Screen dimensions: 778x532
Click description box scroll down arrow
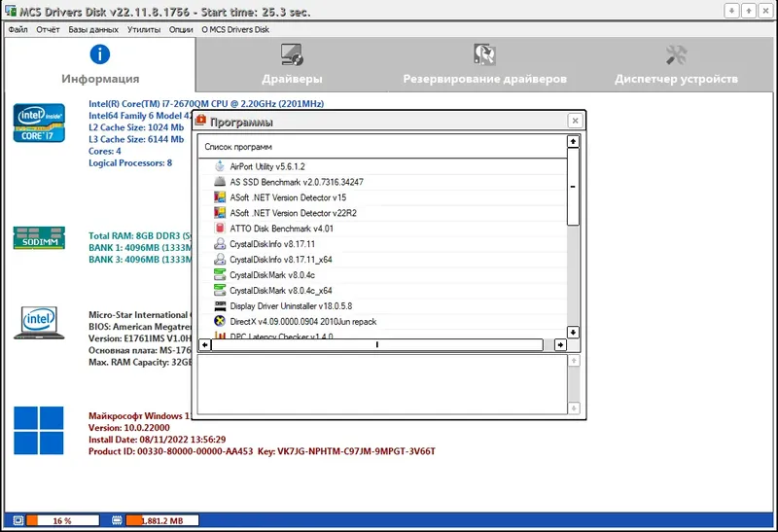click(x=574, y=408)
